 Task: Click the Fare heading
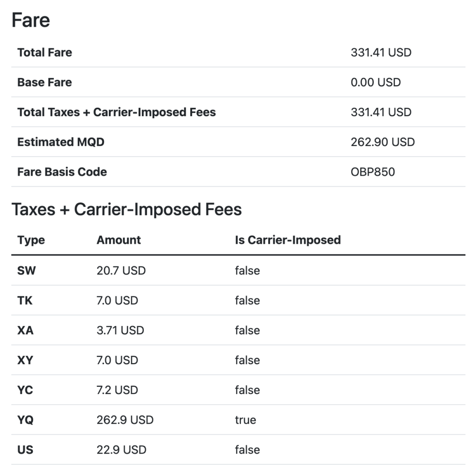[x=31, y=20]
